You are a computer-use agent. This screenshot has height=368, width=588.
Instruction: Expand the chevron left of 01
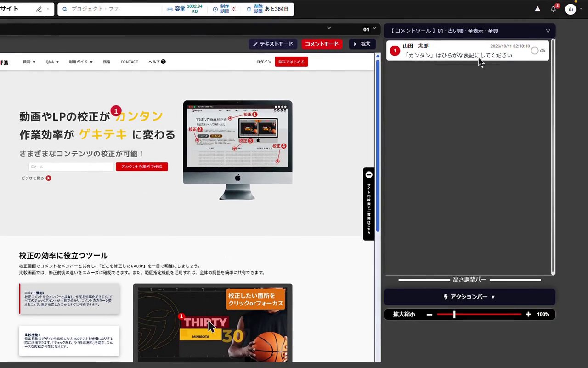pos(329,28)
